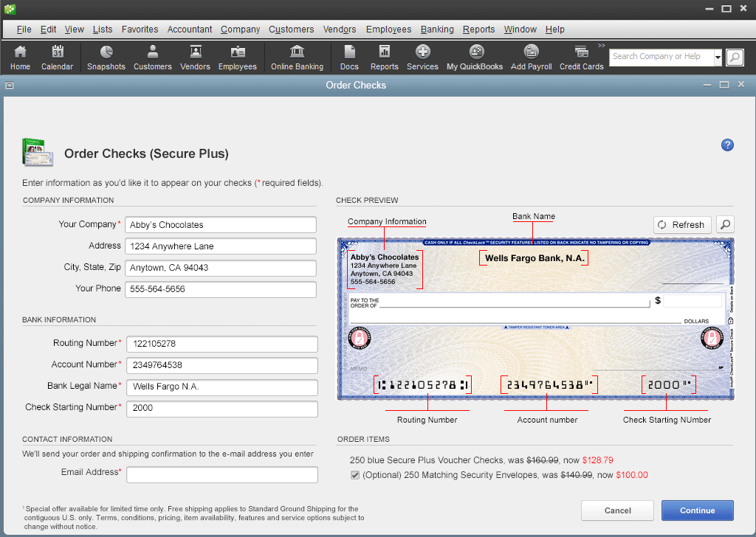Open the Customers menu in the menu bar
This screenshot has width=756, height=537.
(x=291, y=30)
